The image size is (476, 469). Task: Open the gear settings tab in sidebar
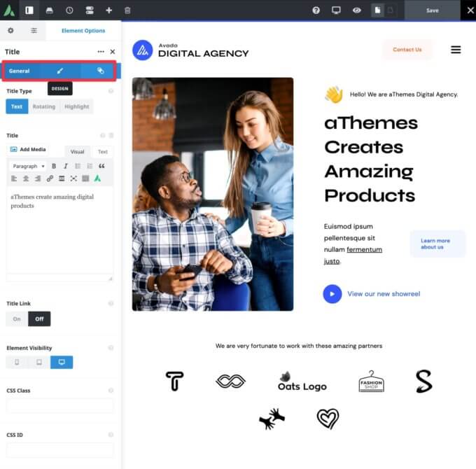[10, 30]
